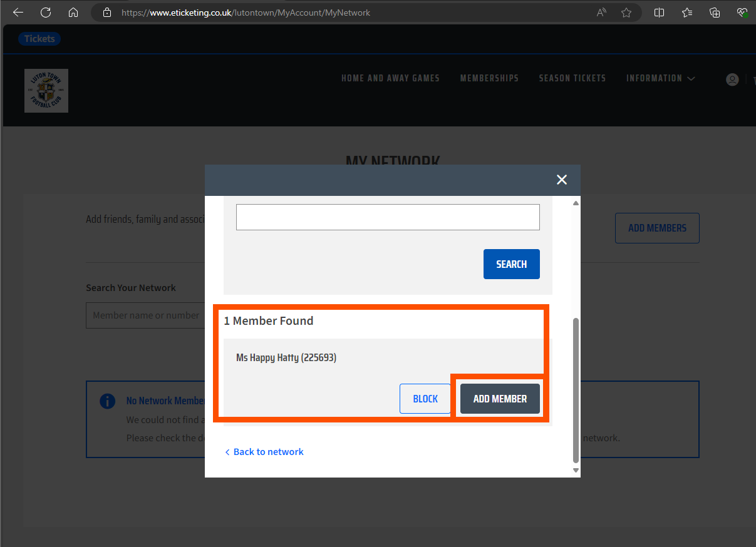Click the address bar URL
The width and height of the screenshot is (756, 547).
[246, 13]
